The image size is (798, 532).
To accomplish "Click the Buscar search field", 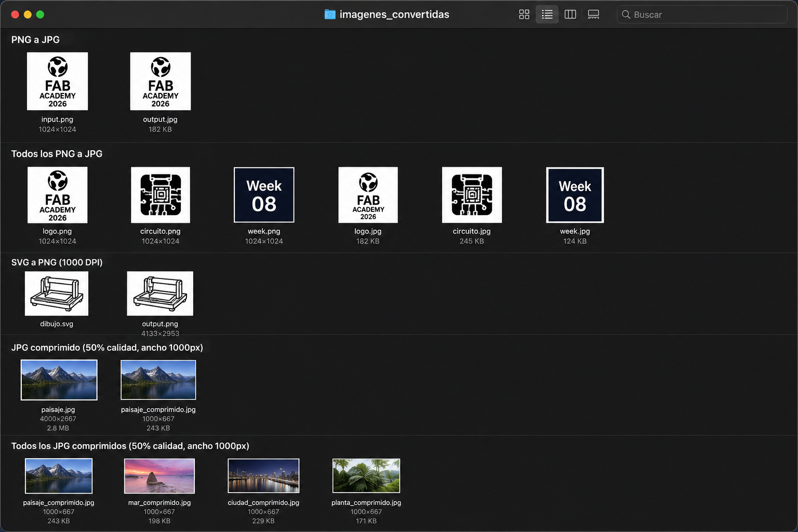I will point(702,15).
